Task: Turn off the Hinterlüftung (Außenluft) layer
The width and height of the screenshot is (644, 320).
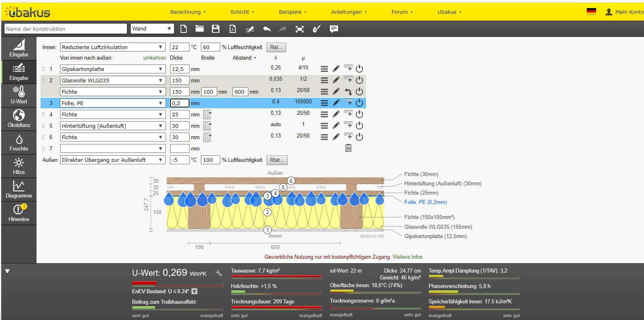Action: (x=359, y=126)
